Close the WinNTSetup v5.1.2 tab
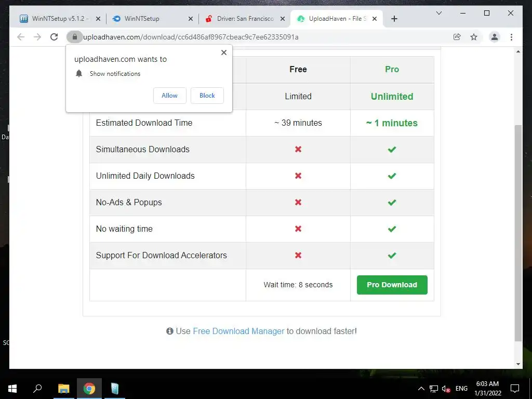 (98, 19)
